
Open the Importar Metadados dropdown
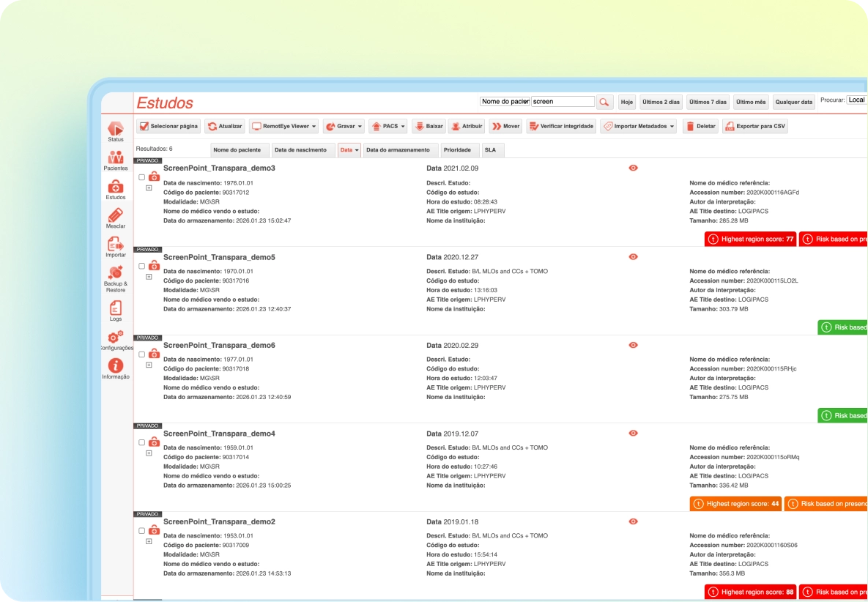(638, 126)
